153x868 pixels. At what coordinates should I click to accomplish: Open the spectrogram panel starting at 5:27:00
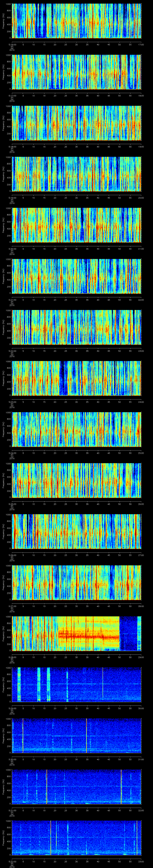pyautogui.click(x=77, y=582)
